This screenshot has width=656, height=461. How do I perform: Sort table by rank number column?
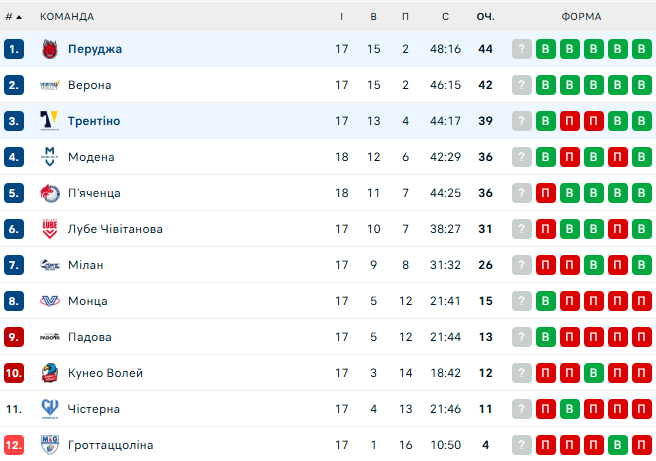(x=13, y=16)
